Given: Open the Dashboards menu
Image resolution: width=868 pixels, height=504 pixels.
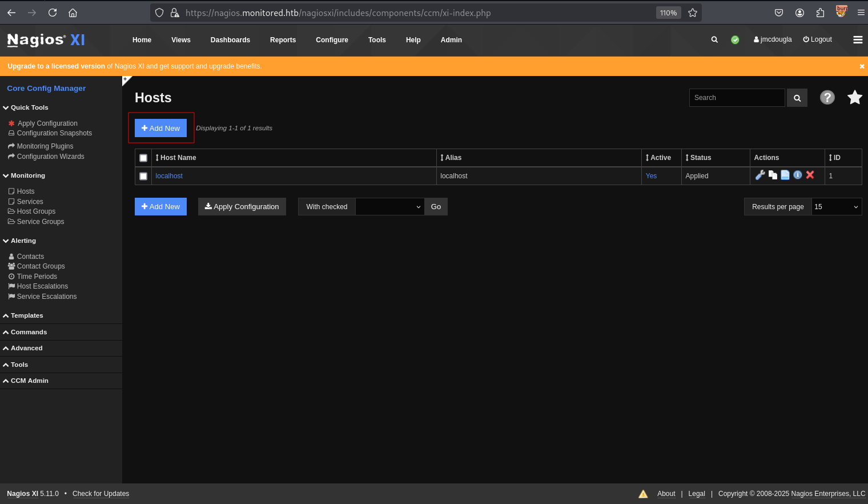Looking at the screenshot, I should pyautogui.click(x=230, y=40).
